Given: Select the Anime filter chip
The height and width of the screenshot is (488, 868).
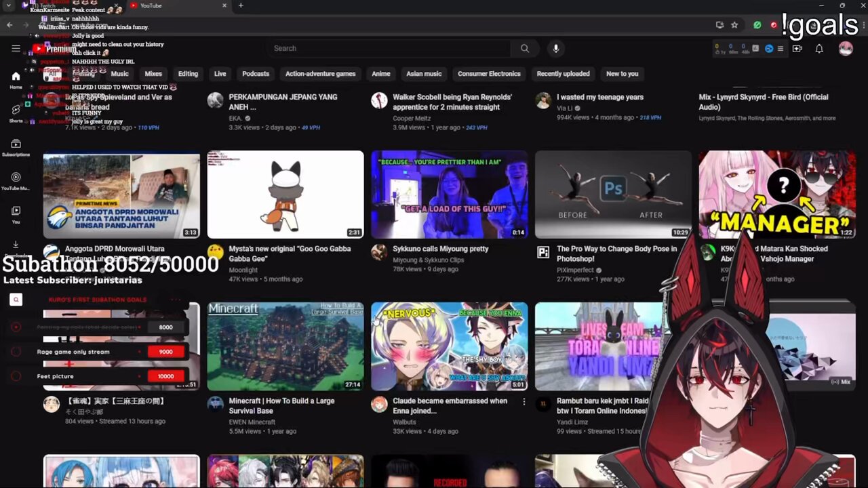Looking at the screenshot, I should click(380, 74).
